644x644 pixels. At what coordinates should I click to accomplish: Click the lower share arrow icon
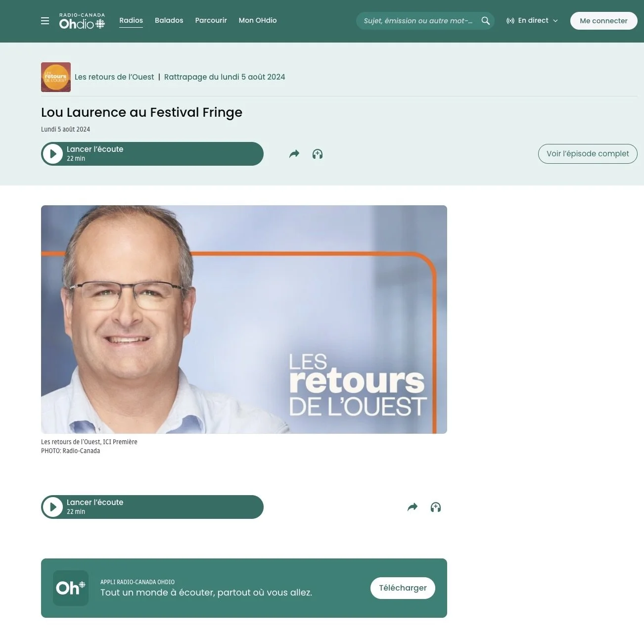[413, 507]
